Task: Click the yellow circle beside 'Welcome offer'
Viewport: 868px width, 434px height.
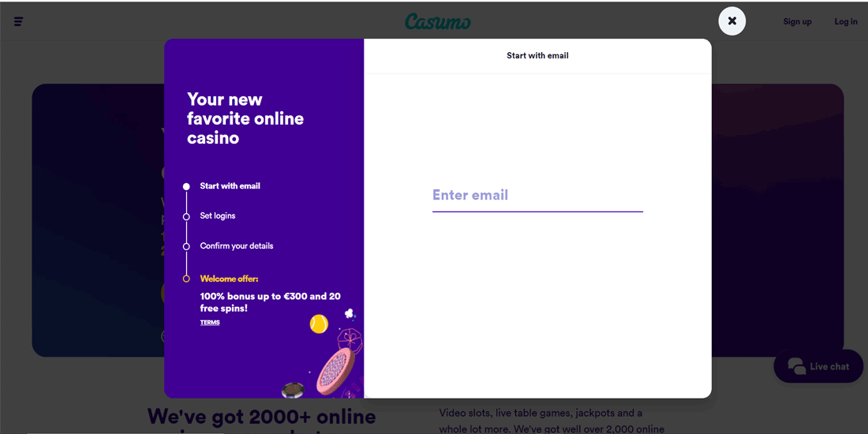Action: click(x=186, y=279)
